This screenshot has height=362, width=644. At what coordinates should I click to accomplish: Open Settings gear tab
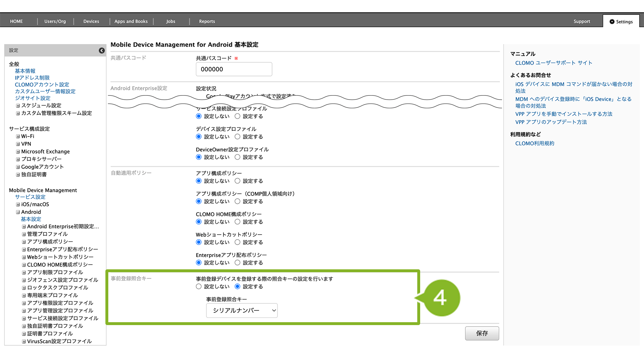(621, 22)
